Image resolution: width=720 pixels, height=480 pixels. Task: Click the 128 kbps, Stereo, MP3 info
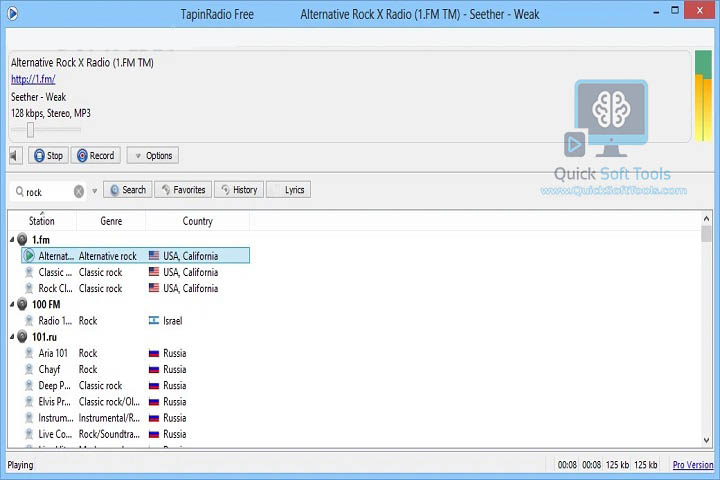(x=51, y=113)
